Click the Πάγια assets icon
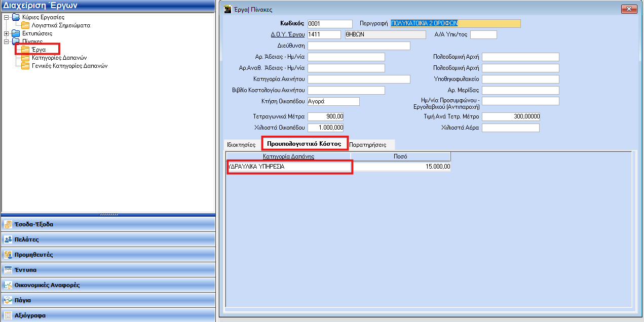Screen dimensions: 644x322 (8, 300)
